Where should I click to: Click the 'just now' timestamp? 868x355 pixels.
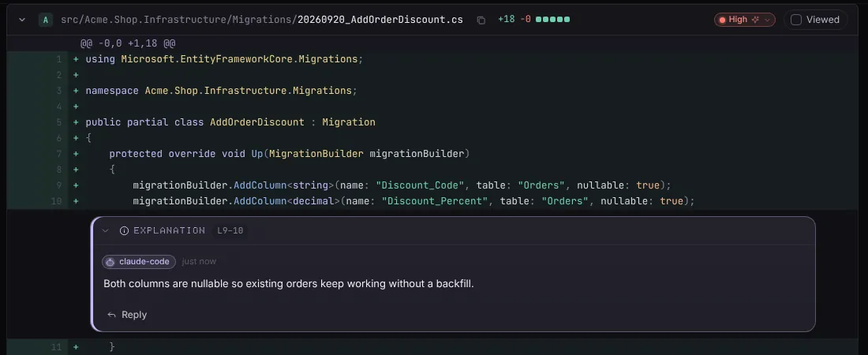(x=199, y=261)
